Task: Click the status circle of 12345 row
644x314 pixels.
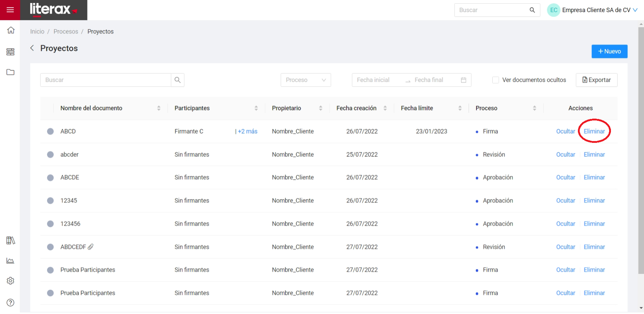Action: point(50,201)
